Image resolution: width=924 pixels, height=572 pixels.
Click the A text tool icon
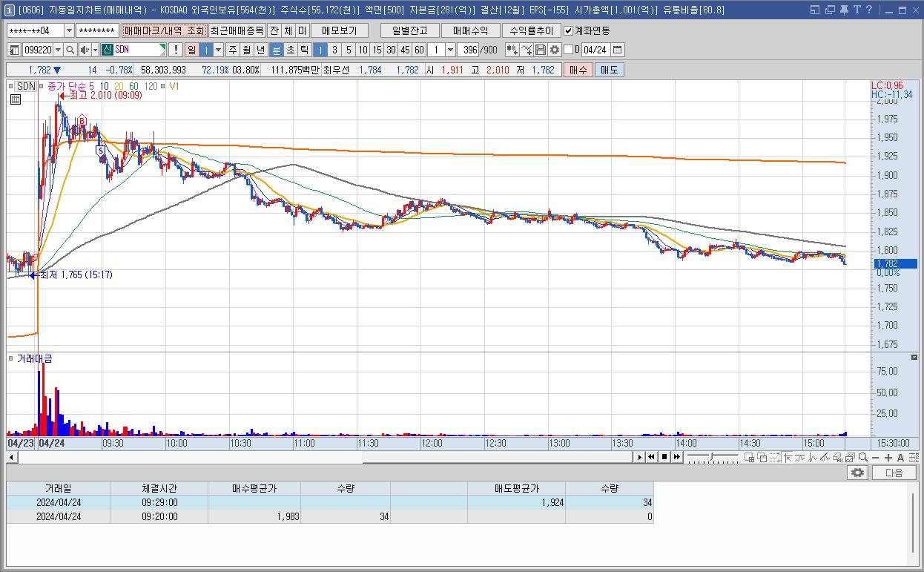pos(901,458)
